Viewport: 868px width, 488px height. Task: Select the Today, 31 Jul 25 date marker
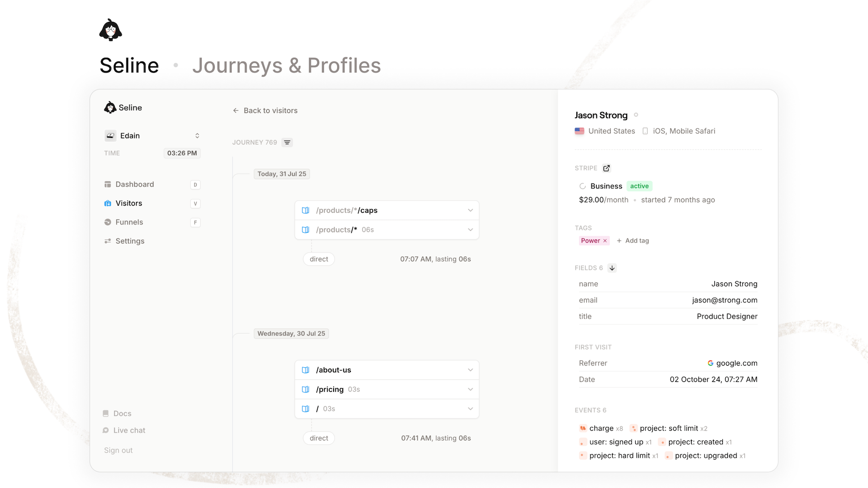point(282,174)
